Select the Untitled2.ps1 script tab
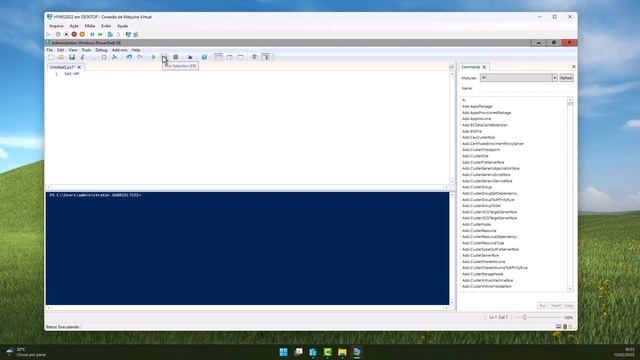This screenshot has width=640, height=360. pos(62,67)
